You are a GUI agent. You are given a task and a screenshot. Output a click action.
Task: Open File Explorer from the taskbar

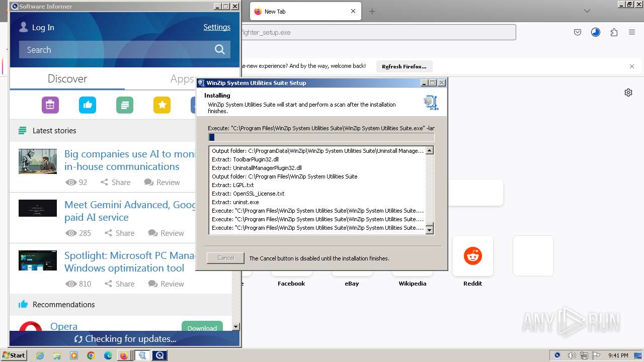[x=57, y=355]
